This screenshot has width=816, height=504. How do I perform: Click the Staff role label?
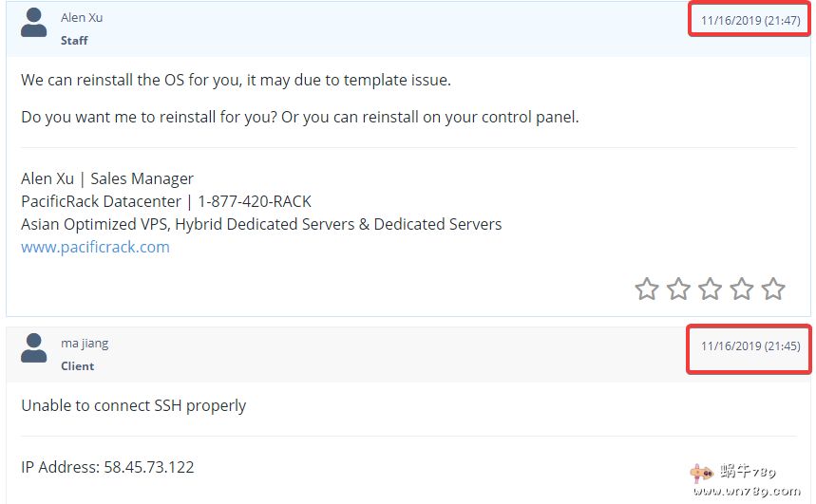[74, 41]
